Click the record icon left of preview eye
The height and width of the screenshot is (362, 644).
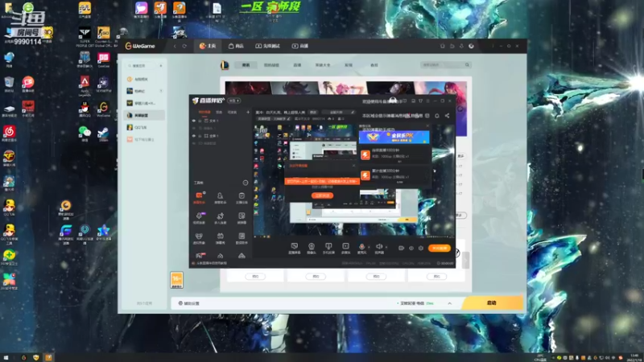click(401, 248)
